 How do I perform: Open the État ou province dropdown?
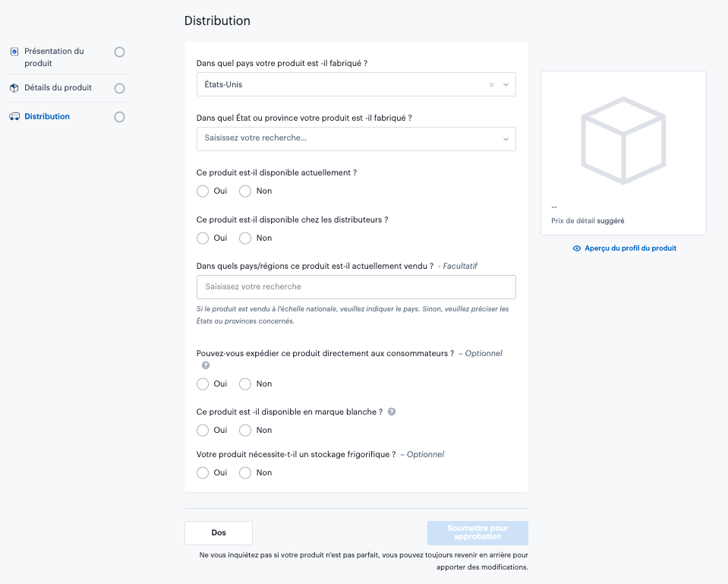(356, 139)
